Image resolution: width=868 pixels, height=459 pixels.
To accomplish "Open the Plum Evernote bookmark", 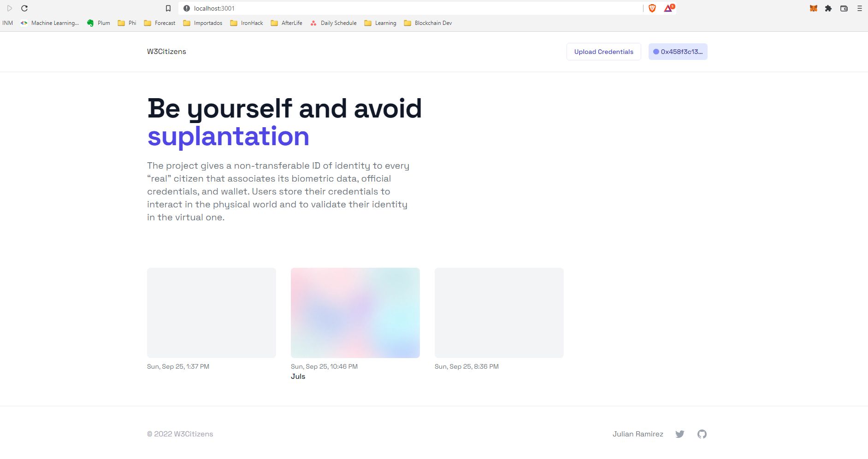I will tap(99, 23).
